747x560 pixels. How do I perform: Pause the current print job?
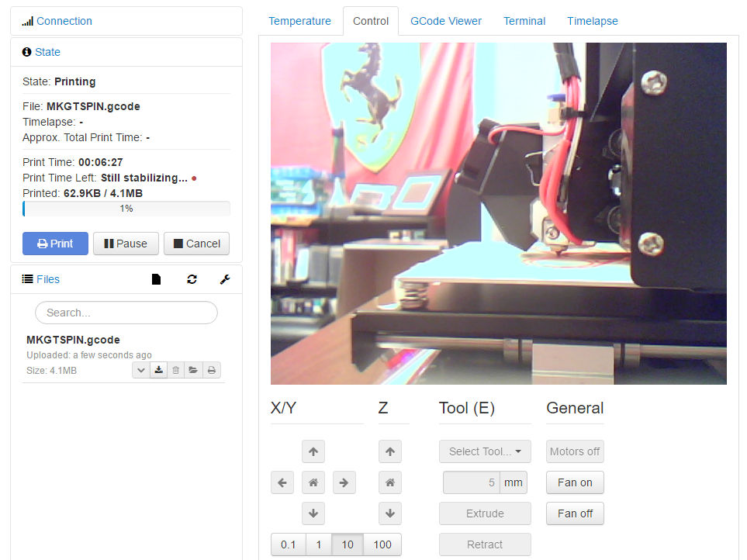[126, 244]
